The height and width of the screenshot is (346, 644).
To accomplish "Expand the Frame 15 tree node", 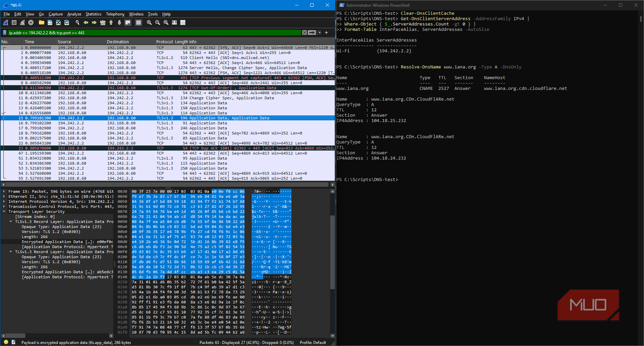I will click(4, 192).
